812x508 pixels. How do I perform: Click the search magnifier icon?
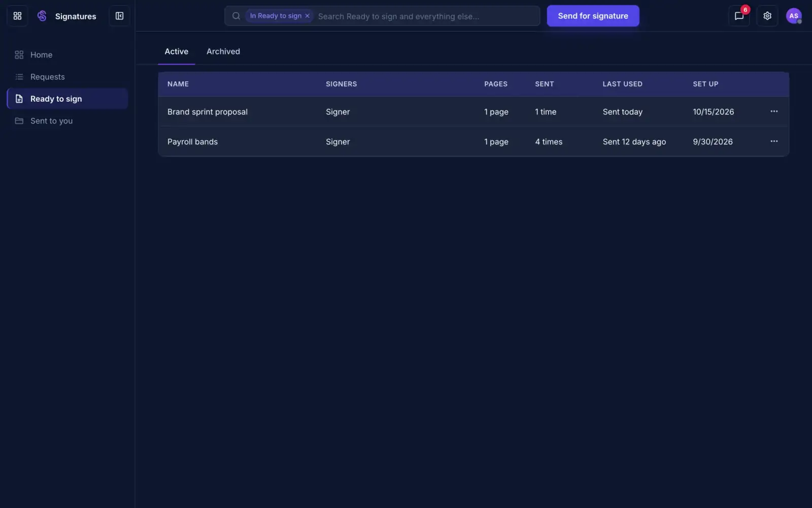236,16
